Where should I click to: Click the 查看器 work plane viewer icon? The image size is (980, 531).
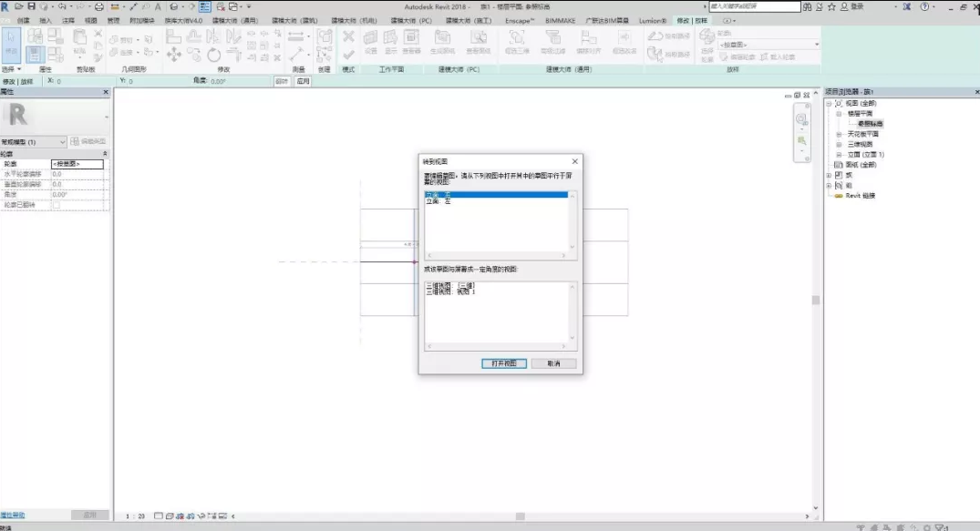pos(411,42)
